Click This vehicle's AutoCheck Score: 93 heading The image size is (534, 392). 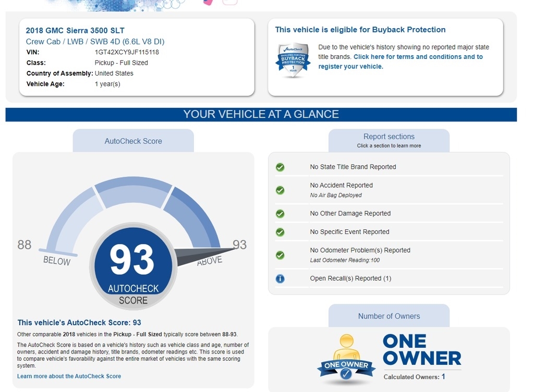click(79, 323)
